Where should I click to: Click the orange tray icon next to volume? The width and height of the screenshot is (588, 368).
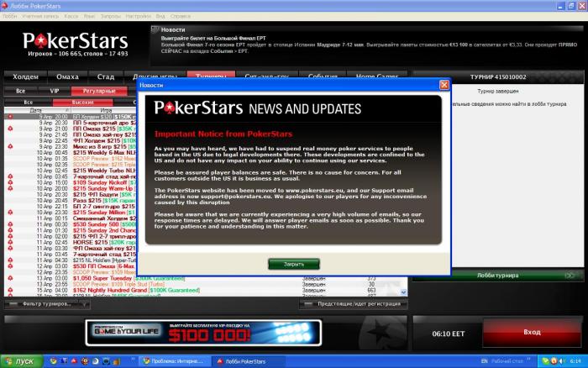pyautogui.click(x=554, y=361)
